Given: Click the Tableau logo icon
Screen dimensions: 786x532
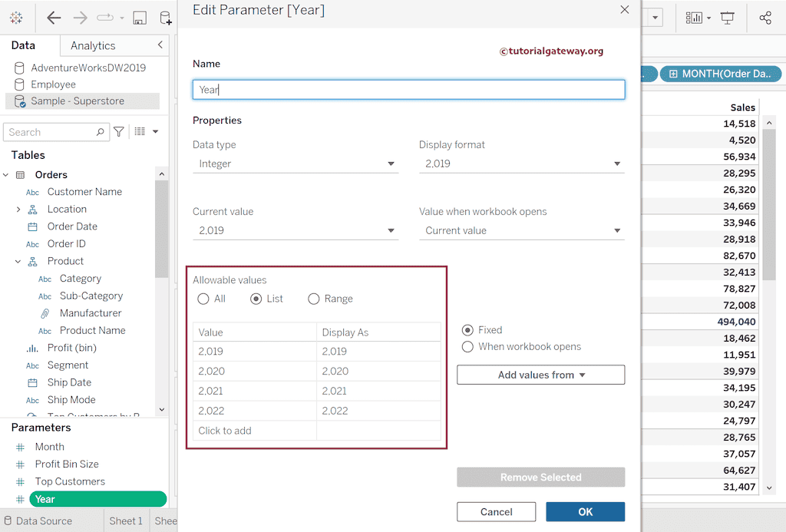Looking at the screenshot, I should [16, 17].
